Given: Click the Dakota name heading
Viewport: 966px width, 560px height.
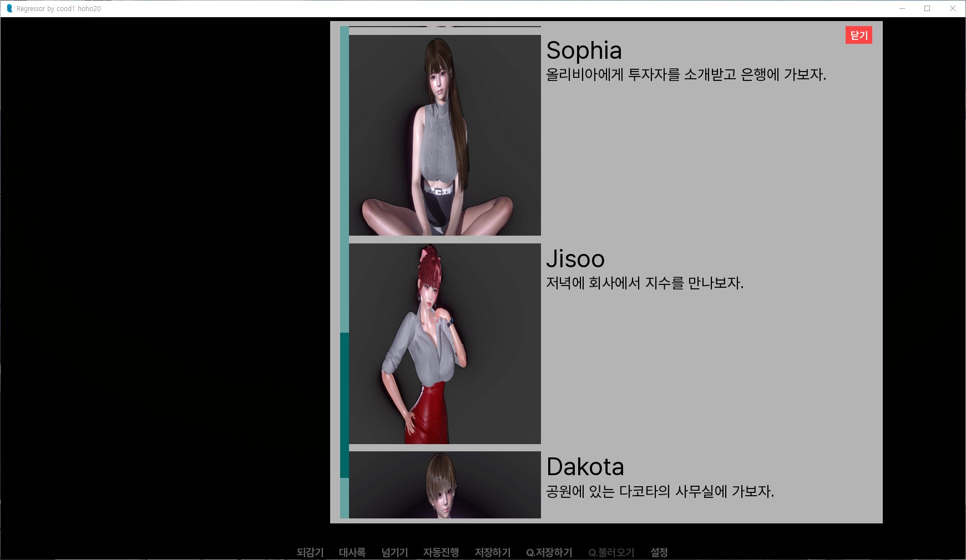Looking at the screenshot, I should pos(585,467).
